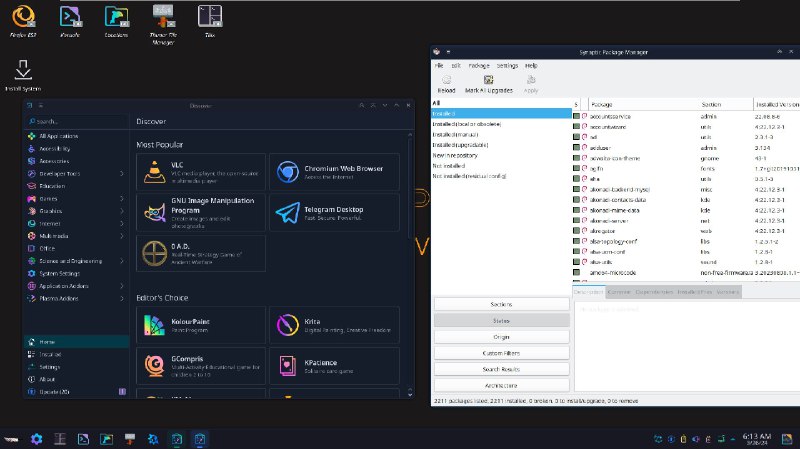Open the GCompris app card
The height and width of the screenshot is (449, 800).
click(201, 366)
